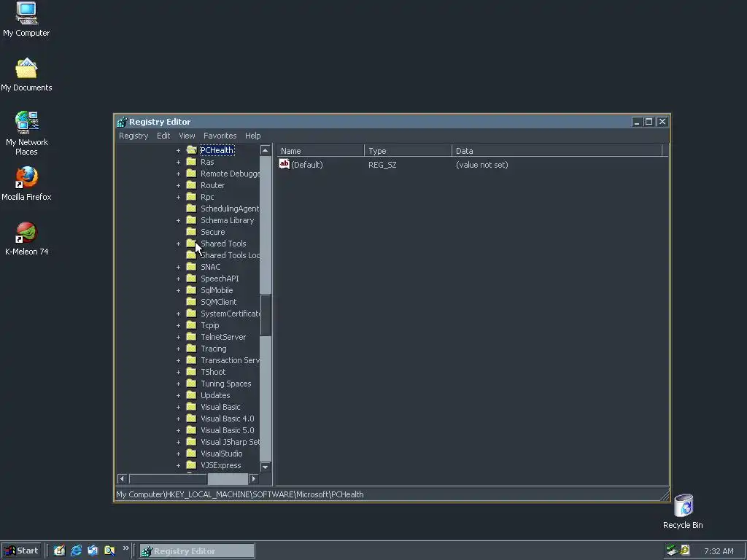Click the SchedulingAgent folder icon
Viewport: 747px width, 560px height.
192,209
